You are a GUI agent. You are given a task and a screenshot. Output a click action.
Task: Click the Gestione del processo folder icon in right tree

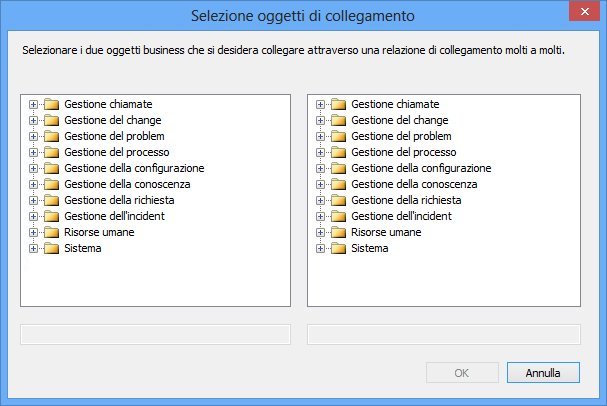[x=338, y=152]
